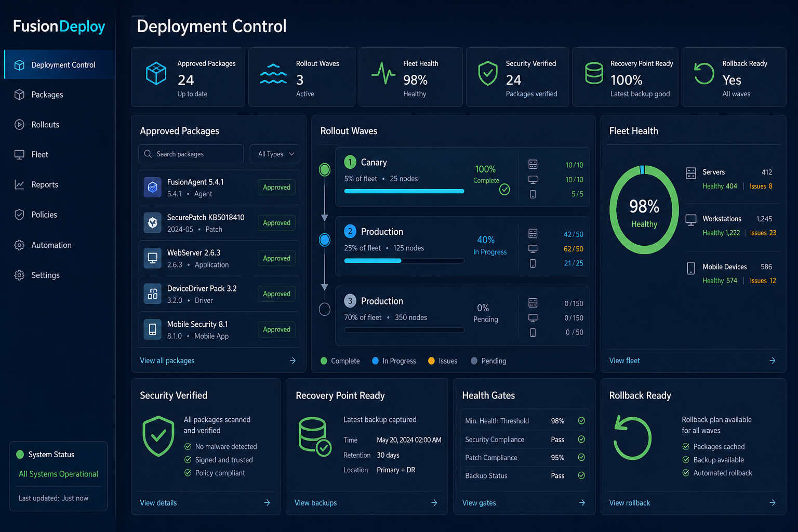Click the mobile icon in the Pending wave

(533, 332)
